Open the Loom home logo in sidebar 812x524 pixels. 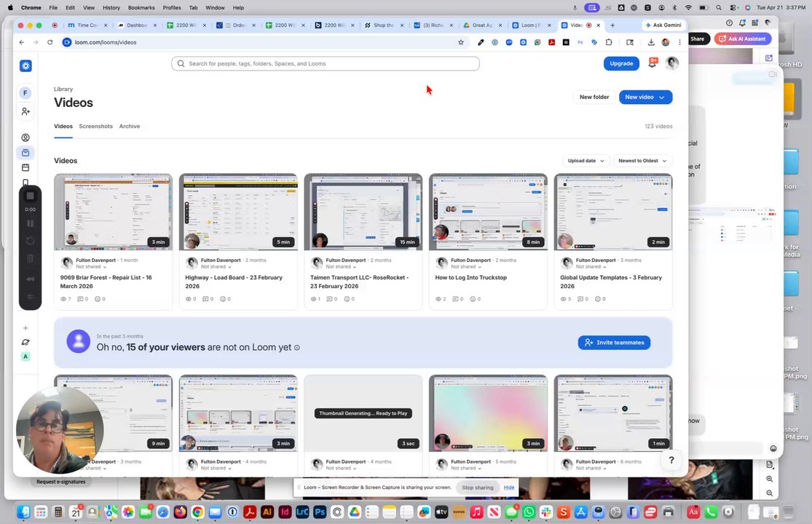[x=25, y=65]
